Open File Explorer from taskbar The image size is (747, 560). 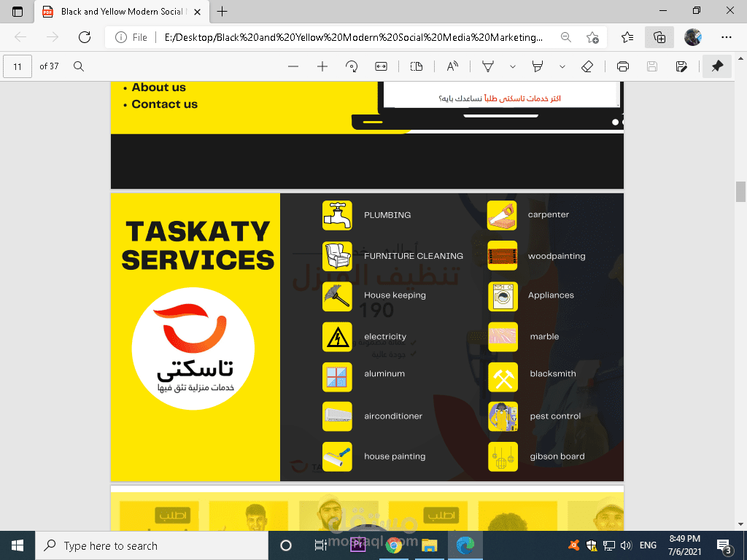[x=429, y=545]
